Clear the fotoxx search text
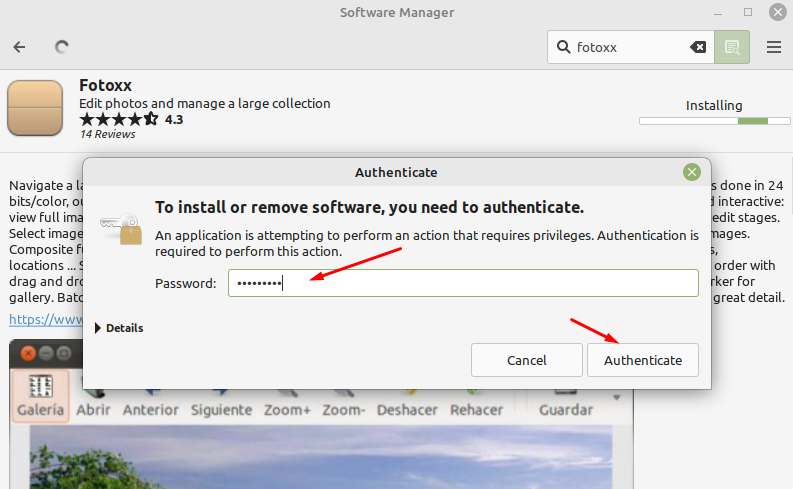 coord(698,47)
